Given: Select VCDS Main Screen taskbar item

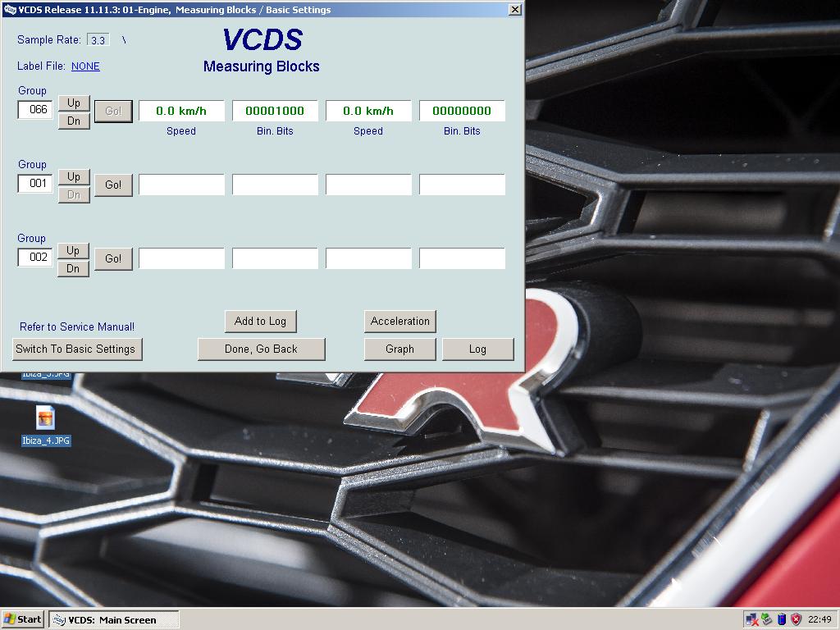Looking at the screenshot, I should tap(113, 619).
